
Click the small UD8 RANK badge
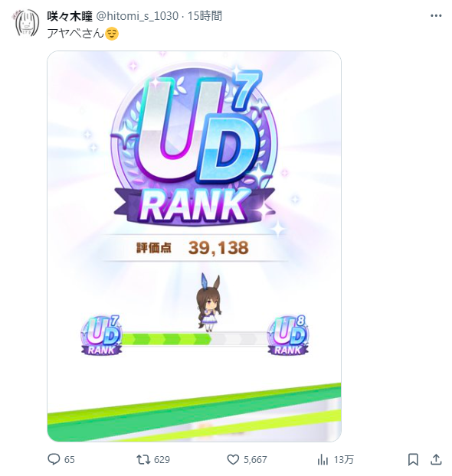click(x=288, y=335)
